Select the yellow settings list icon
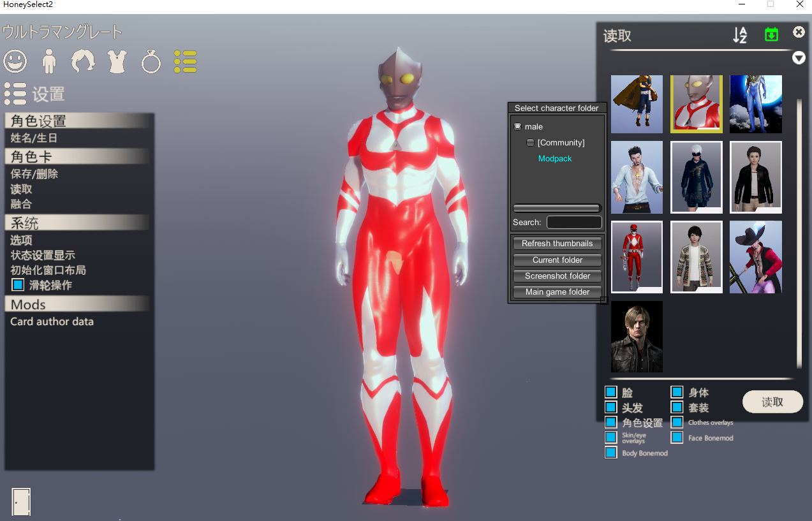The height and width of the screenshot is (521, 812). (185, 61)
